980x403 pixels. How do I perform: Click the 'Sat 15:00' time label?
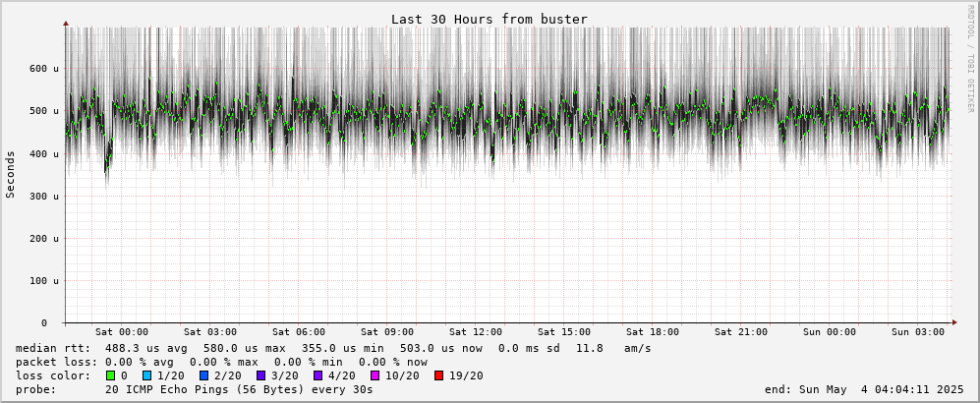564,332
